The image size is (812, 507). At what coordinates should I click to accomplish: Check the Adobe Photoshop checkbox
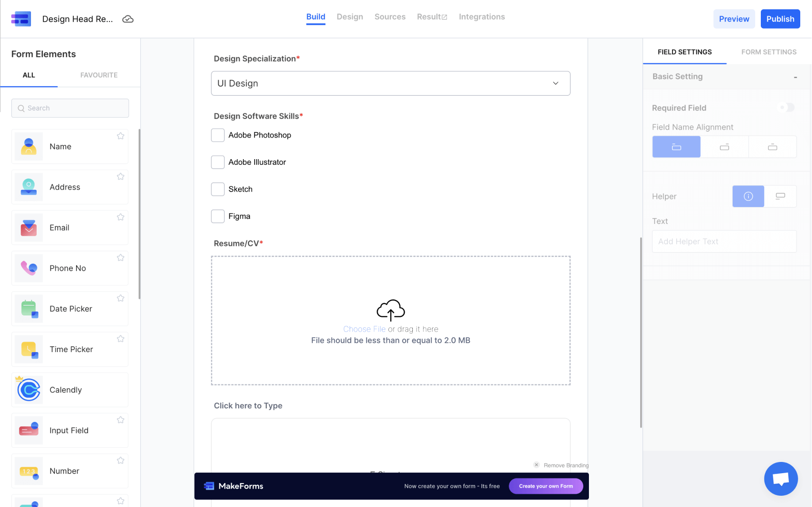point(218,135)
